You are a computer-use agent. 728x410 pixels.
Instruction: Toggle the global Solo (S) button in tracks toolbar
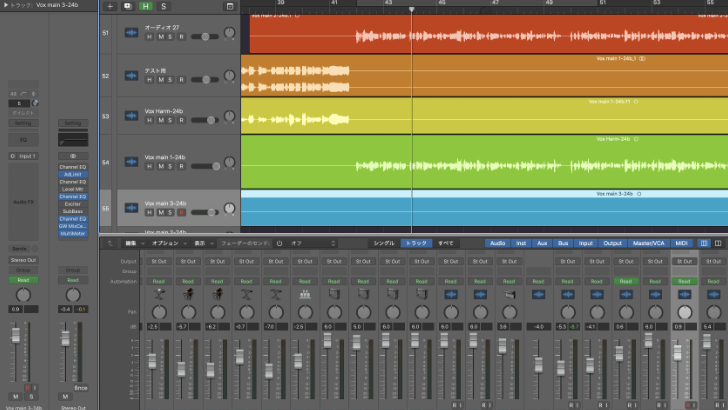(163, 7)
